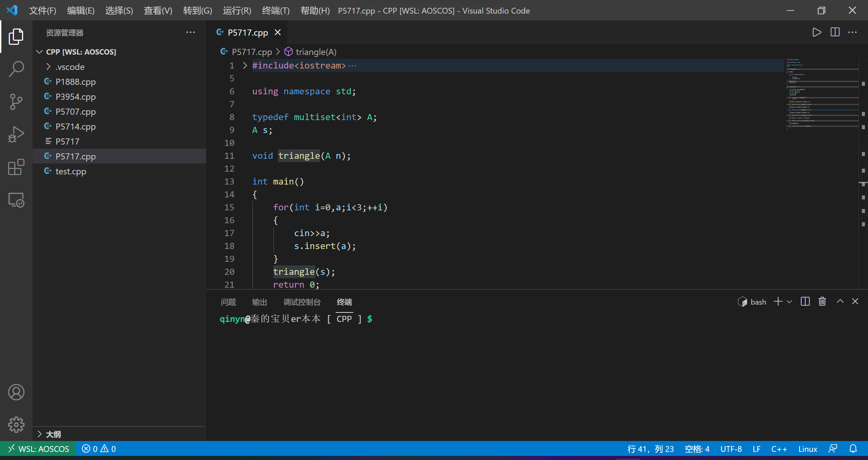Open the Source Control view
868x460 pixels.
[x=16, y=101]
